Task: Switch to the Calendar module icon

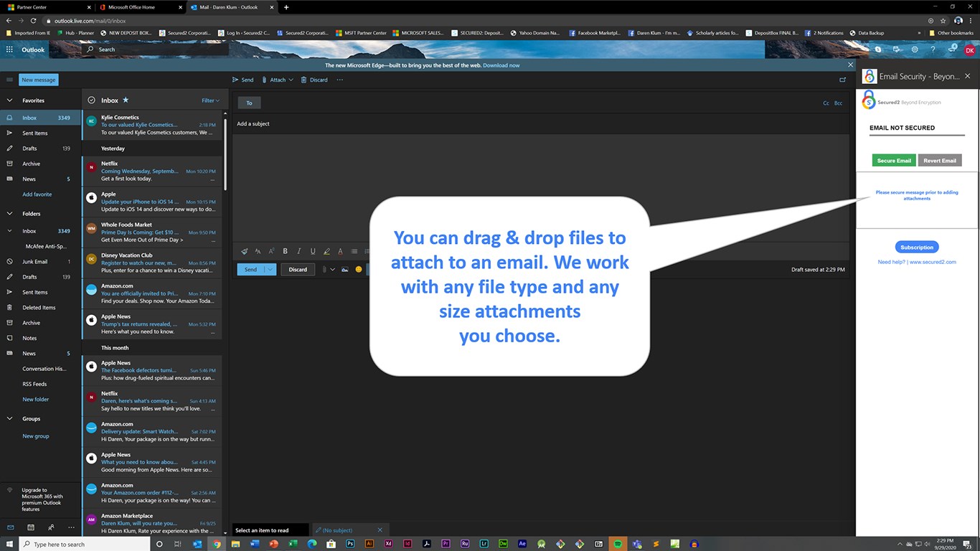Action: click(x=30, y=527)
